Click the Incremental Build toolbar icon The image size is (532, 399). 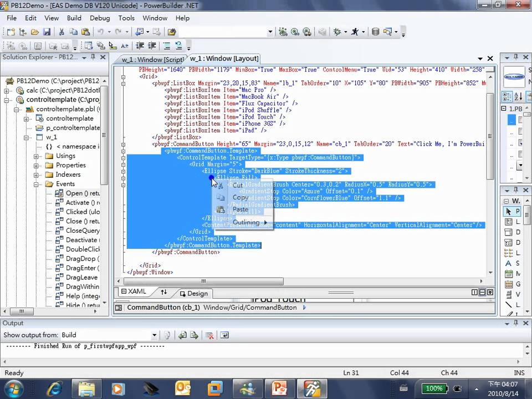[x=283, y=32]
